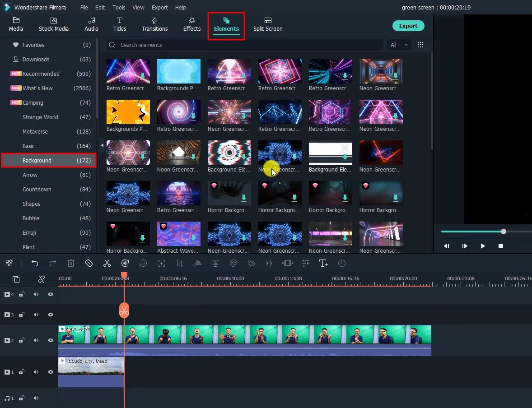
Task: Lock audio track 1
Action: click(x=21, y=398)
